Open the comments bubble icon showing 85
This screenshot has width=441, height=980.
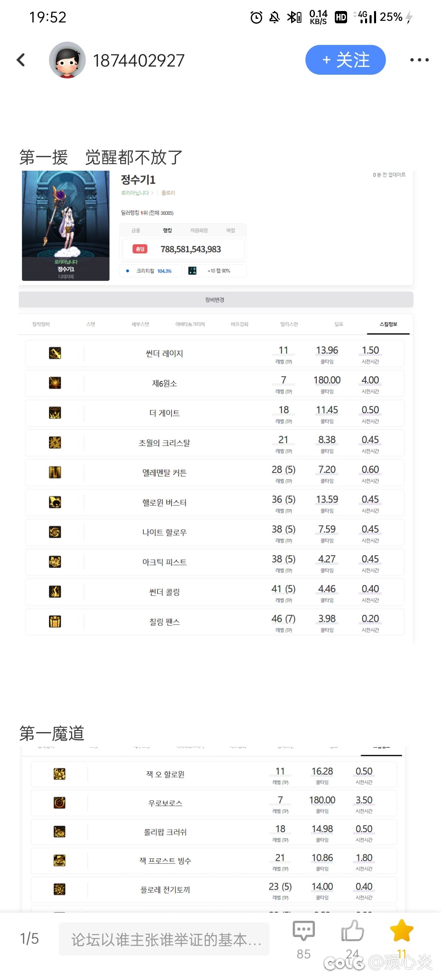[304, 931]
